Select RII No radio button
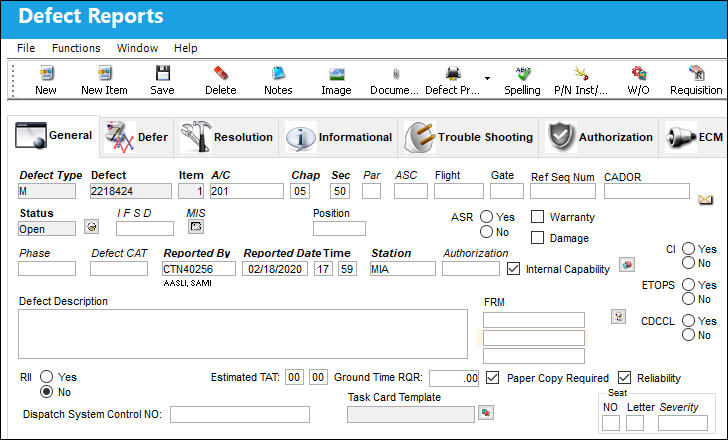This screenshot has height=440, width=728. [x=46, y=392]
